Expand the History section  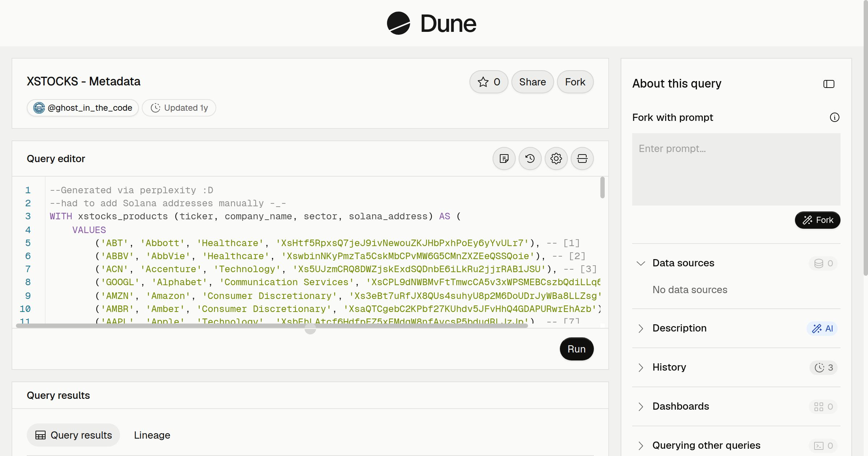pyautogui.click(x=641, y=367)
